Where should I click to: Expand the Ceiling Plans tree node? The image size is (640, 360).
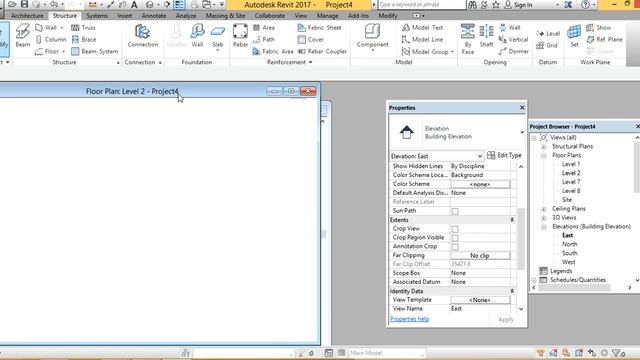[x=544, y=209]
